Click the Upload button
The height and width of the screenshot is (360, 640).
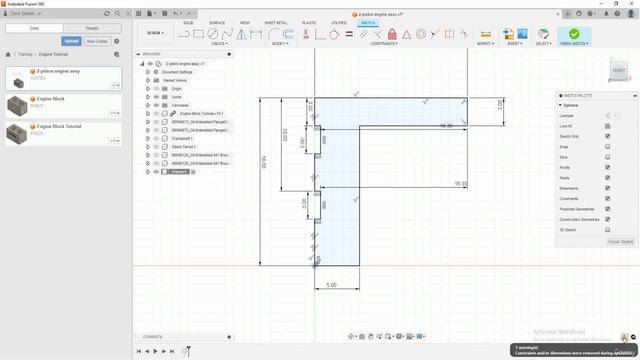click(x=71, y=41)
